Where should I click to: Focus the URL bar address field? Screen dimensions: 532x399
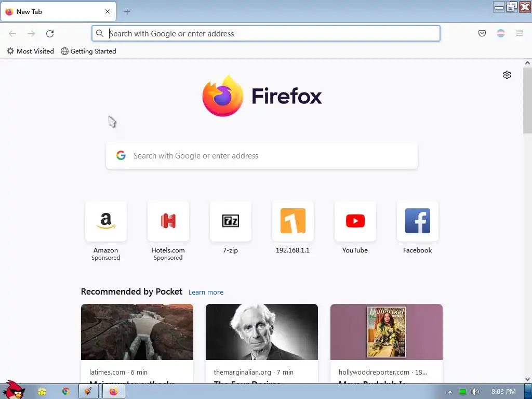266,33
